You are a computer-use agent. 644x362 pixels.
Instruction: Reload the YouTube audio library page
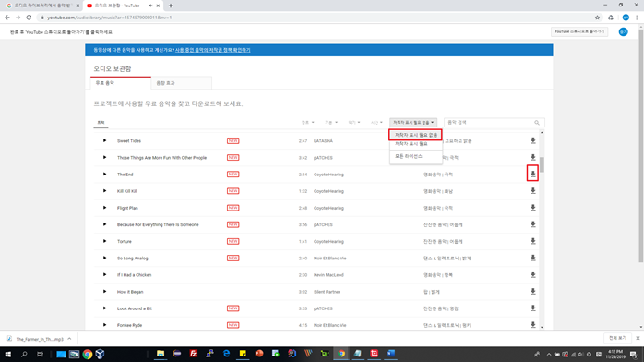pyautogui.click(x=29, y=18)
